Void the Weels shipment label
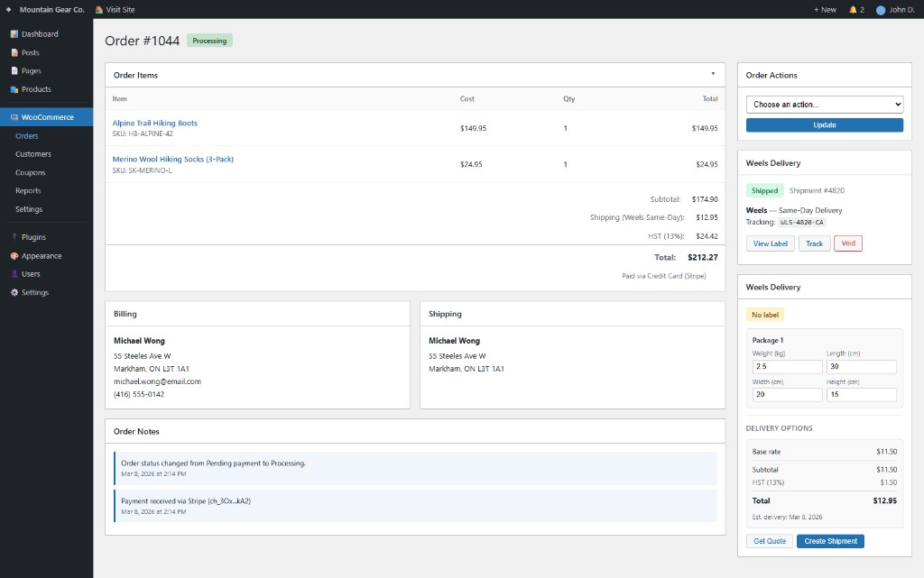This screenshot has height=578, width=924. 847,243
